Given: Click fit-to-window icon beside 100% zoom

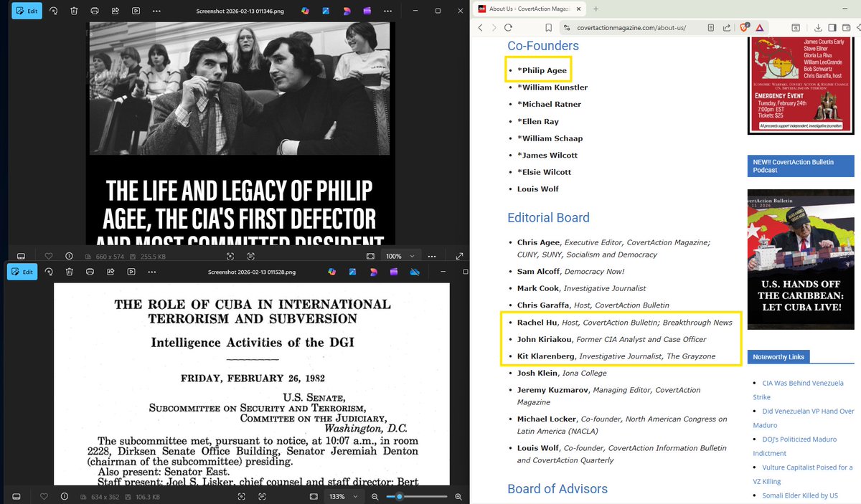Looking at the screenshot, I should (370, 256).
